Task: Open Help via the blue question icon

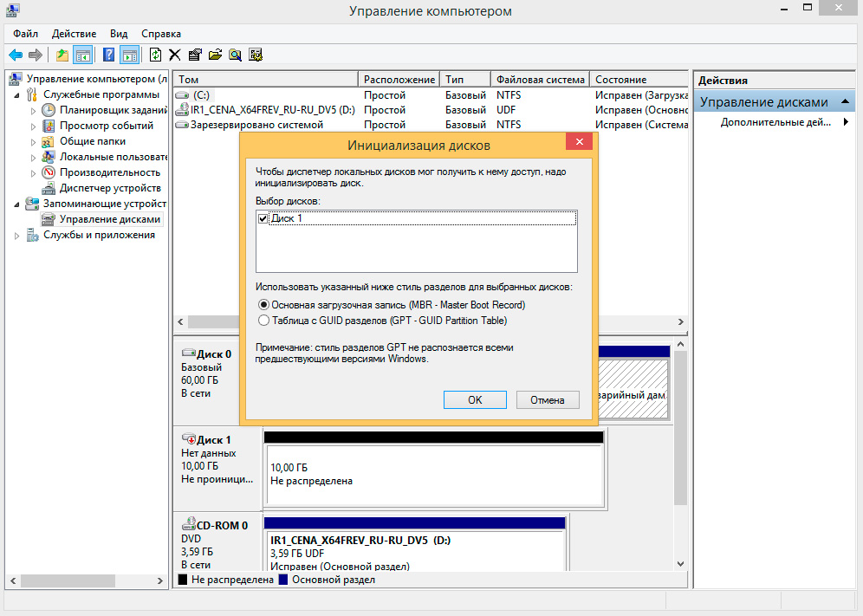Action: 109,55
